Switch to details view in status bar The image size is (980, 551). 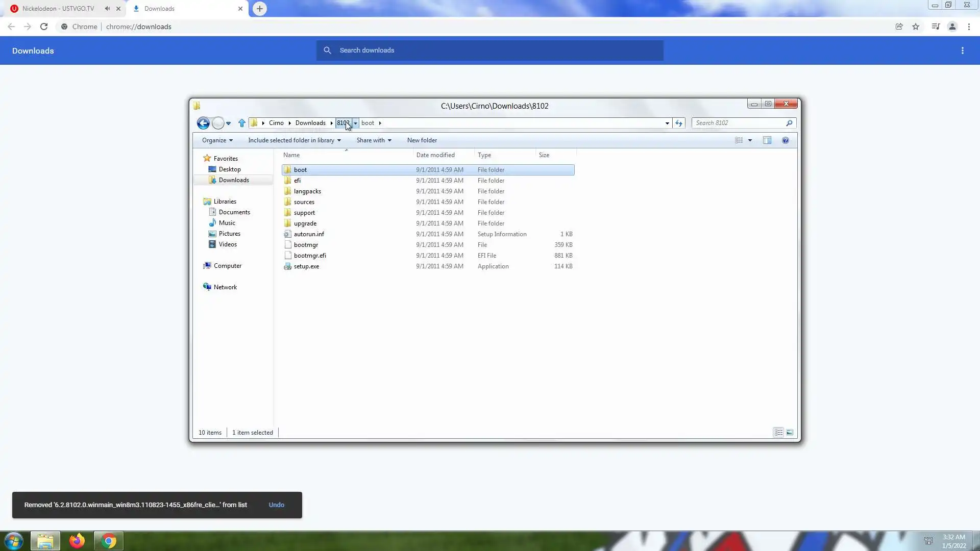click(x=778, y=433)
